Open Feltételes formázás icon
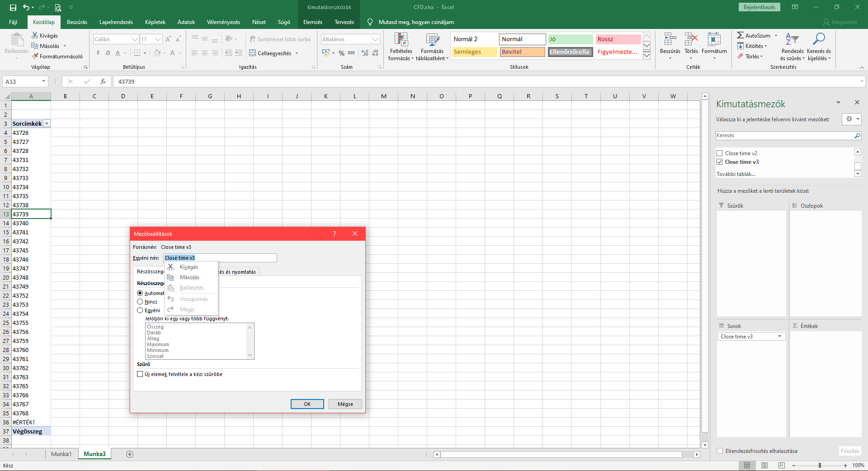 click(401, 40)
